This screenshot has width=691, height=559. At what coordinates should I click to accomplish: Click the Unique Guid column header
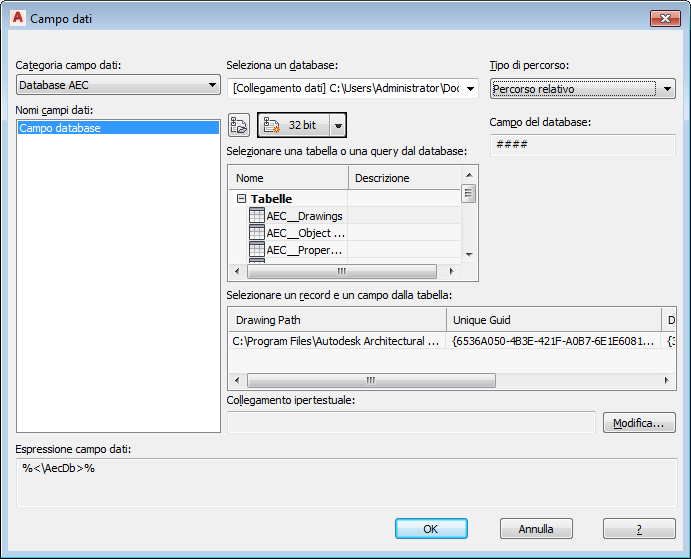click(x=554, y=320)
